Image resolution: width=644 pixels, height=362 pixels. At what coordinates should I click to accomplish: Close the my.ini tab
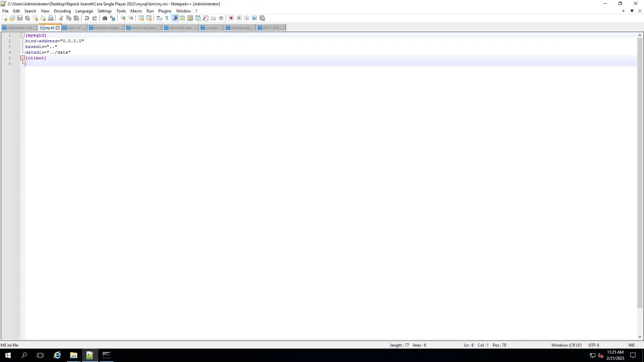pos(58,28)
